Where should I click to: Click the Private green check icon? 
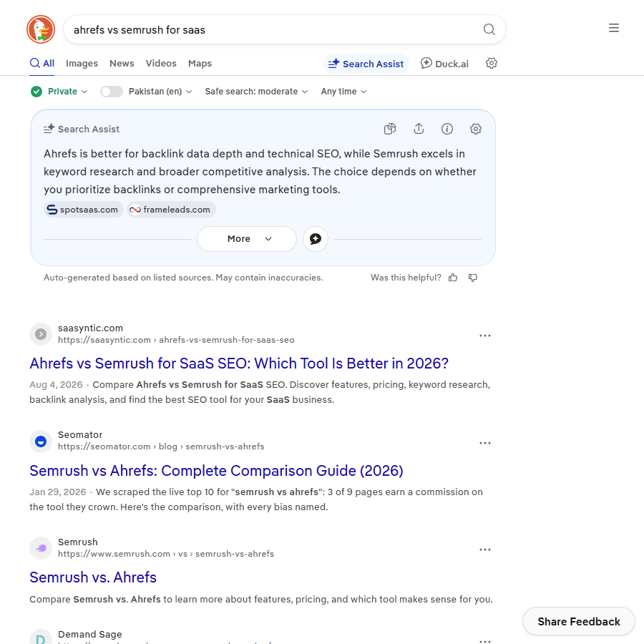pyautogui.click(x=36, y=92)
